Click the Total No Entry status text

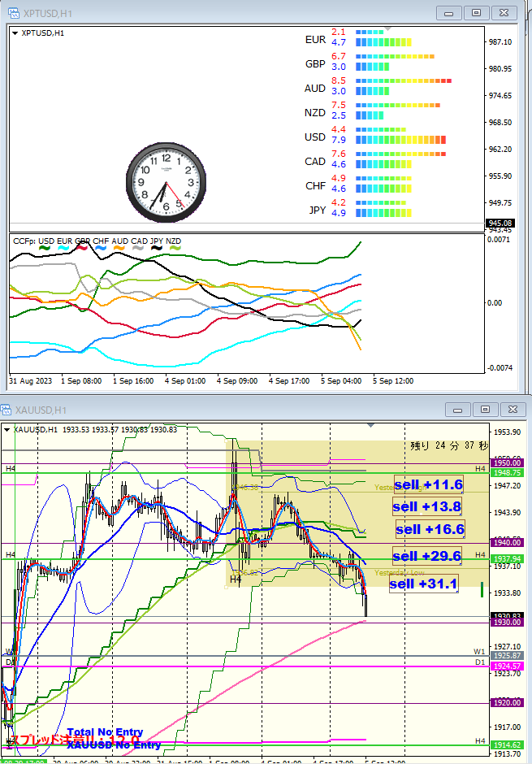105,731
